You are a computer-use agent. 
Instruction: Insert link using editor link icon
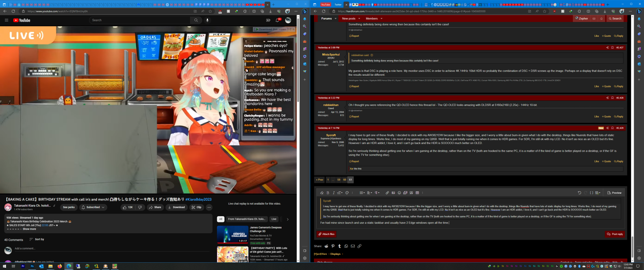(x=387, y=193)
